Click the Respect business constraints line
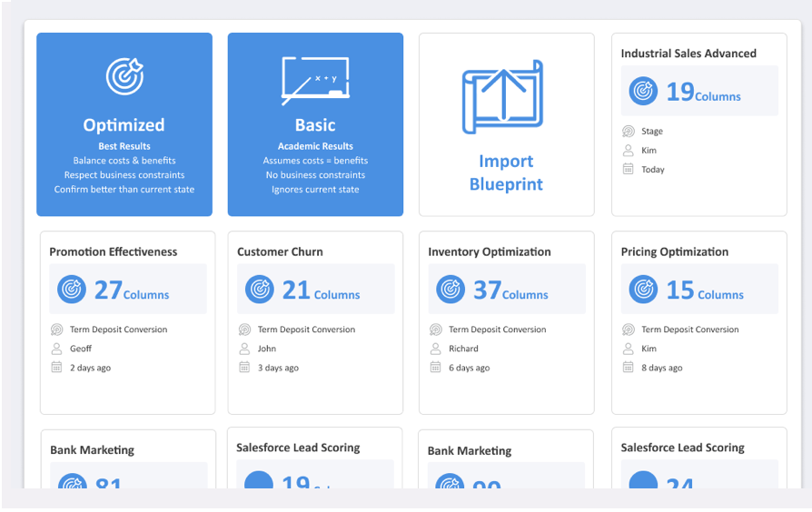The width and height of the screenshot is (812, 512). point(124,175)
